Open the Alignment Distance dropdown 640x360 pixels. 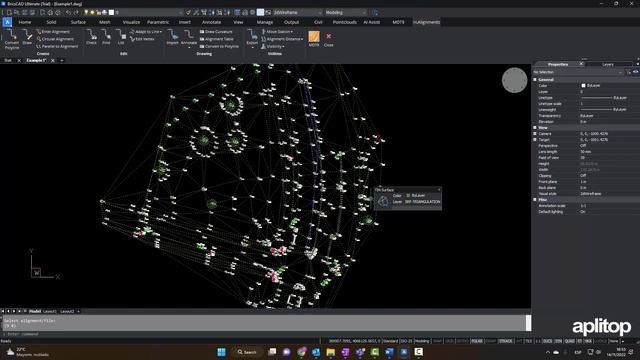pos(282,39)
